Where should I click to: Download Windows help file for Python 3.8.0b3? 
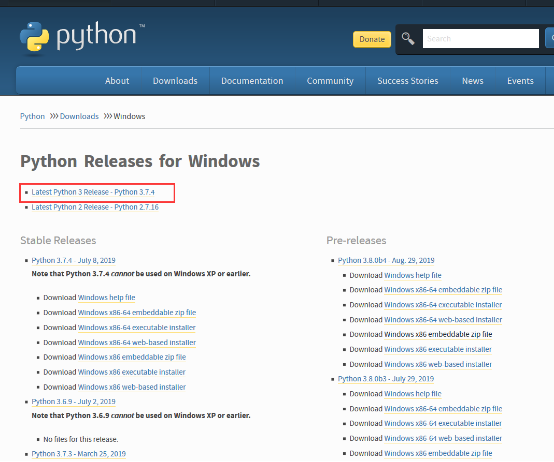point(413,393)
